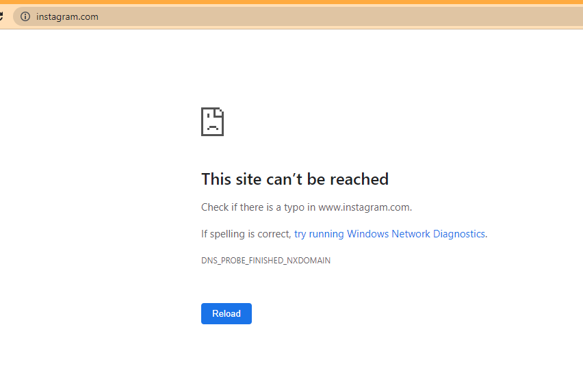The width and height of the screenshot is (583, 392).
Task: Click the "Check if there is a typo" sentence
Action: coord(307,207)
